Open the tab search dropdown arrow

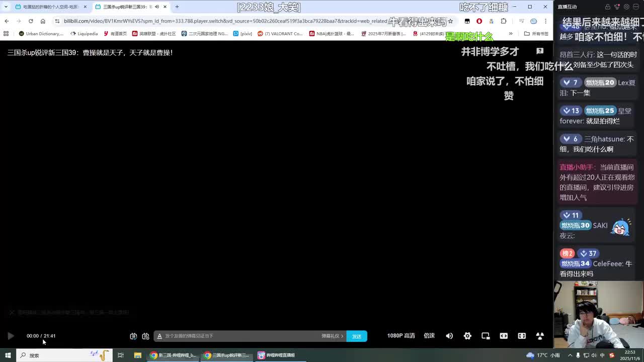click(6, 7)
